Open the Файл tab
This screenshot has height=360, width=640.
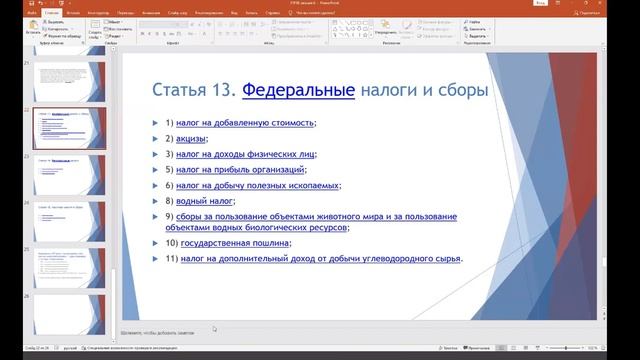point(32,13)
